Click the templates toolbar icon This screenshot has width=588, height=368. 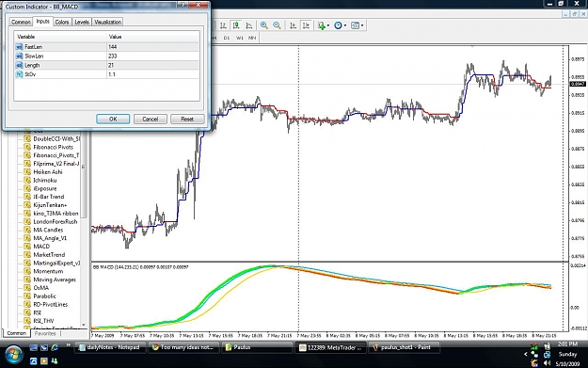pos(355,25)
